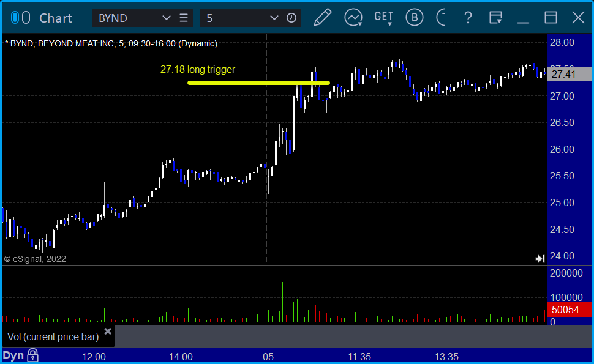Click the Chart window title text
This screenshot has height=364, width=594.
click(x=56, y=18)
